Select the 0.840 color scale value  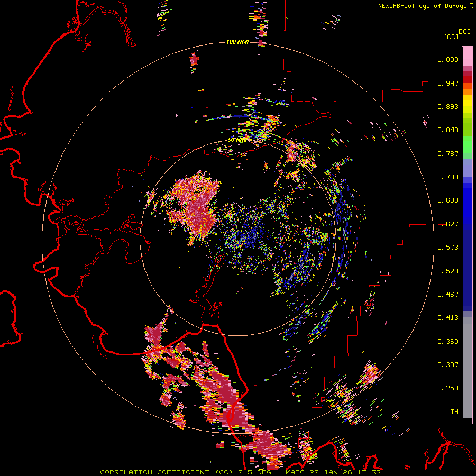click(448, 130)
